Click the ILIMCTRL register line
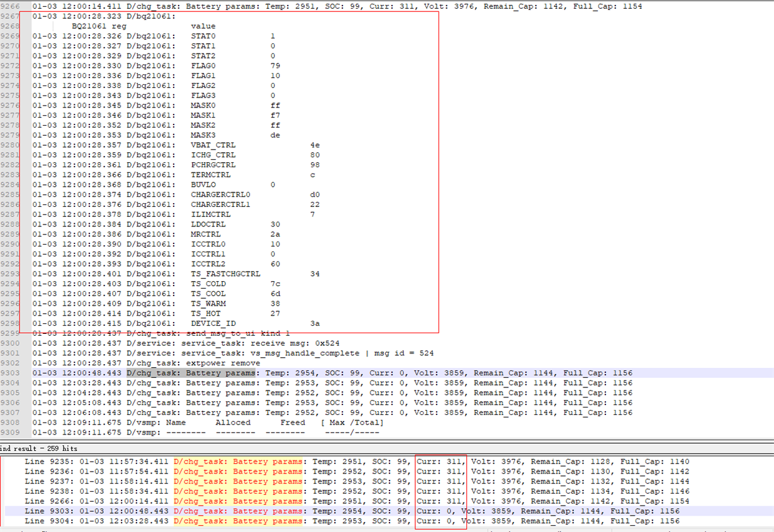The image size is (774, 532). click(x=174, y=214)
